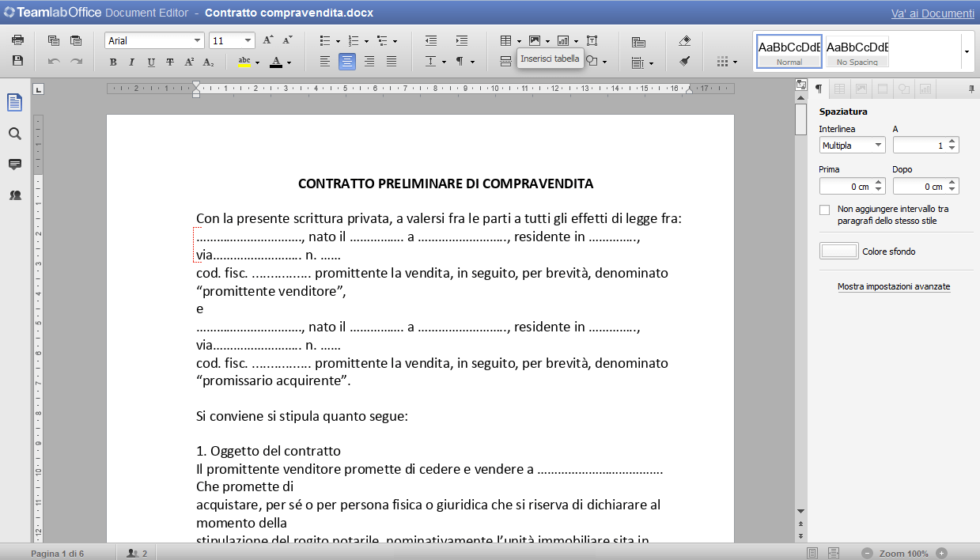Save the document with the floppy disk icon
The width and height of the screenshot is (980, 560).
[17, 61]
